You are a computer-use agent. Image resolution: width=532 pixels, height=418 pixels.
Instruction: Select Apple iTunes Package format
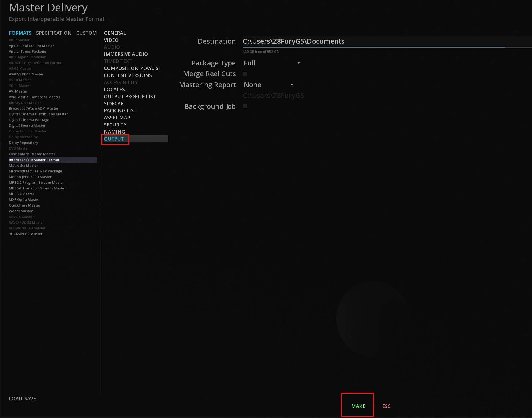pyautogui.click(x=27, y=51)
